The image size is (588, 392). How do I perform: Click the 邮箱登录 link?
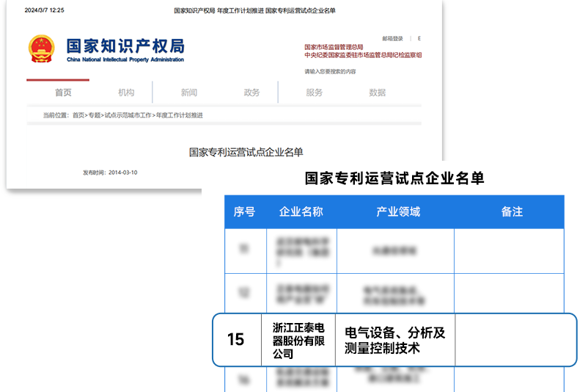pyautogui.click(x=393, y=38)
